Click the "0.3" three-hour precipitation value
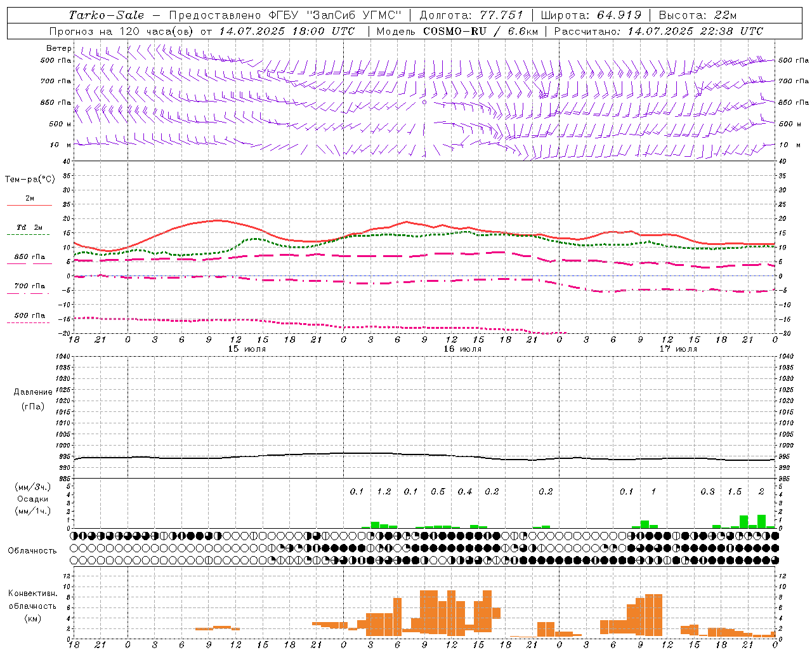The width and height of the screenshot is (812, 650). click(x=707, y=491)
